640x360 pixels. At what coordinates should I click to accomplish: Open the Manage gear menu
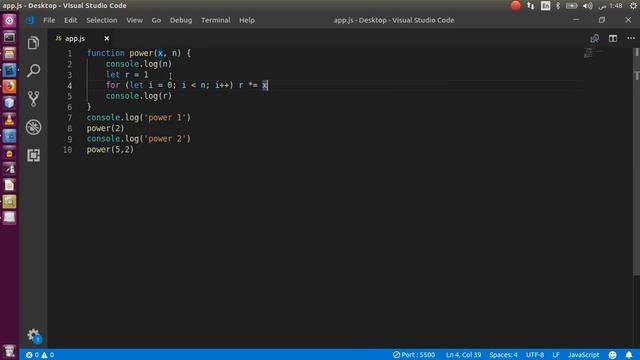(x=33, y=336)
